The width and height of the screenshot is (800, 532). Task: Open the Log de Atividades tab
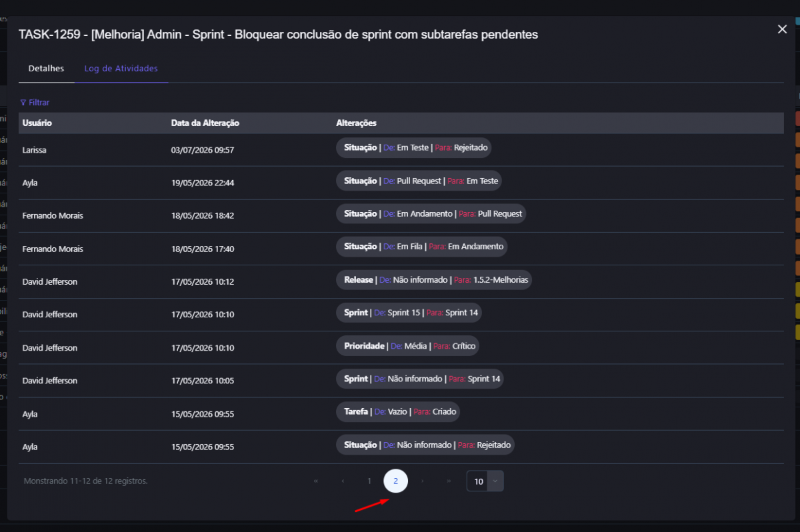click(x=121, y=68)
